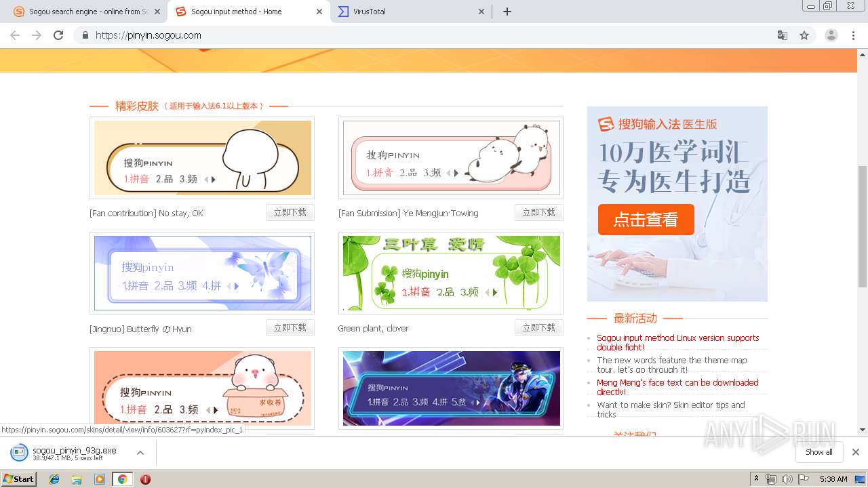Image resolution: width=868 pixels, height=488 pixels.
Task: Open a new browser tab
Action: [x=507, y=12]
